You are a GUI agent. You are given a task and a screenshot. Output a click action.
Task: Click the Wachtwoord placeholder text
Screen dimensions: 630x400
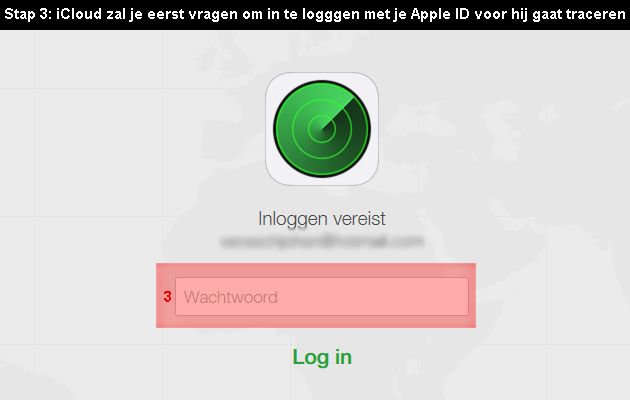coord(231,297)
